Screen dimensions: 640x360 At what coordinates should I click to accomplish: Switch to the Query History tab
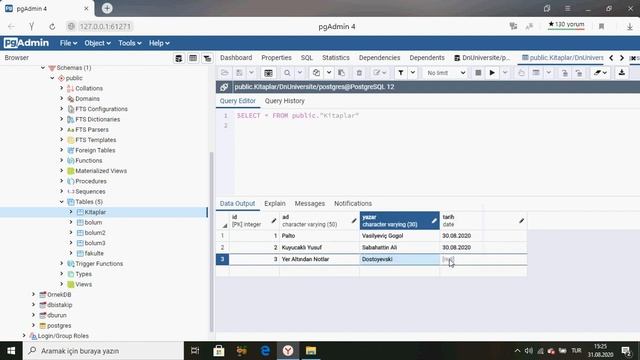click(x=284, y=101)
